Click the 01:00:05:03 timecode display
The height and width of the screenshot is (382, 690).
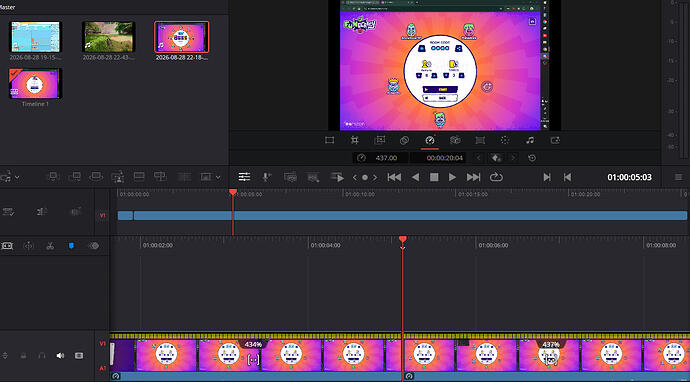pyautogui.click(x=629, y=177)
